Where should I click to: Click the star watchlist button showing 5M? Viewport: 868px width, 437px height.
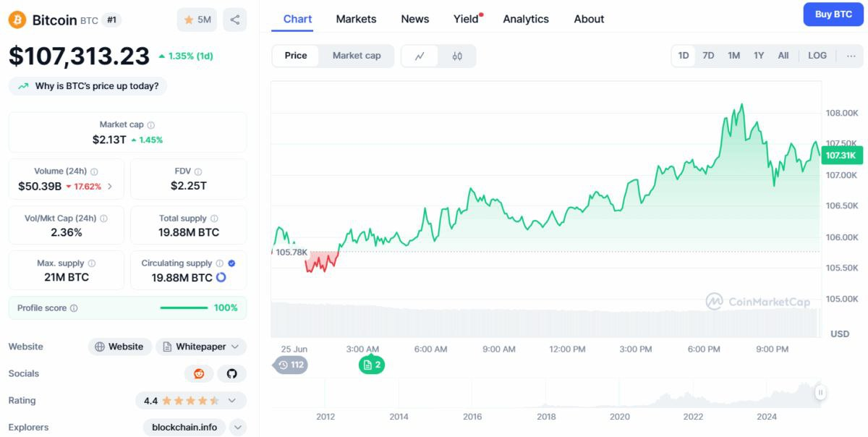pos(197,20)
